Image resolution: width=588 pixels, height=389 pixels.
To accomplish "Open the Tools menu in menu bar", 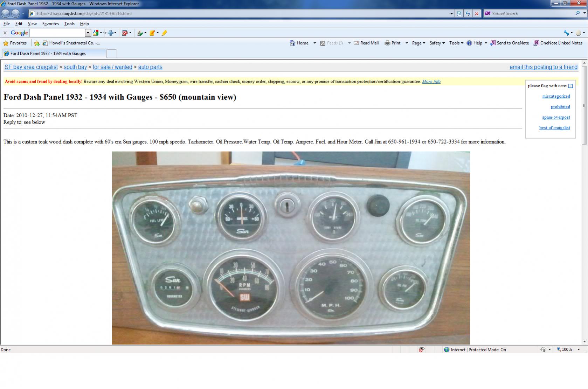I will click(x=69, y=24).
